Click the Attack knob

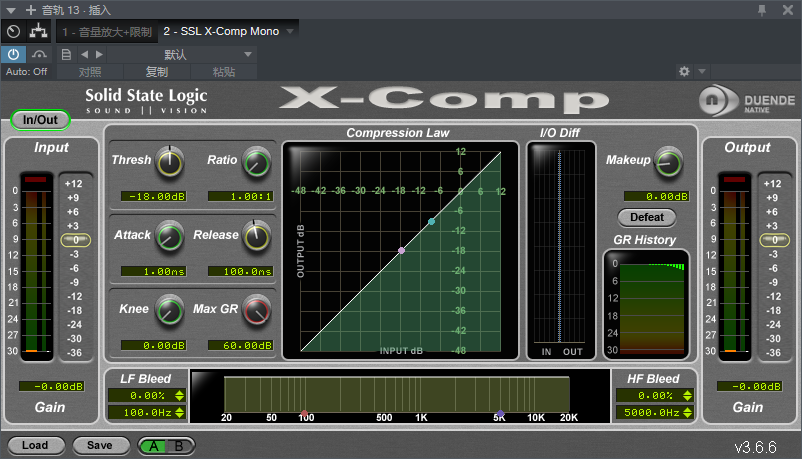[170, 236]
